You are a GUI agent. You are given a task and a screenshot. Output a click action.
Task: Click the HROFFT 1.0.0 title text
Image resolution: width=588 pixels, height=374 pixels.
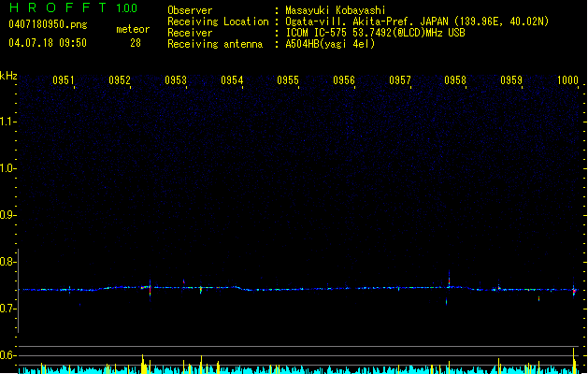[73, 7]
